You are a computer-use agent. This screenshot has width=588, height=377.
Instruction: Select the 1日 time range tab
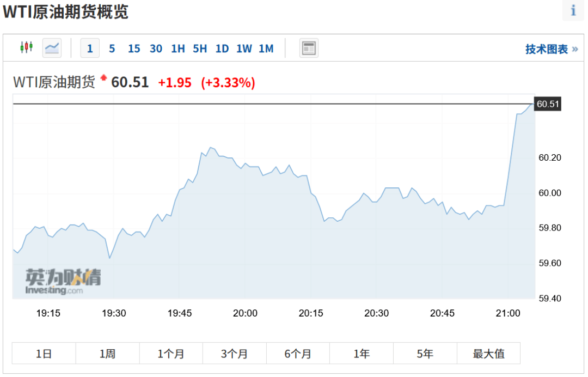(44, 354)
